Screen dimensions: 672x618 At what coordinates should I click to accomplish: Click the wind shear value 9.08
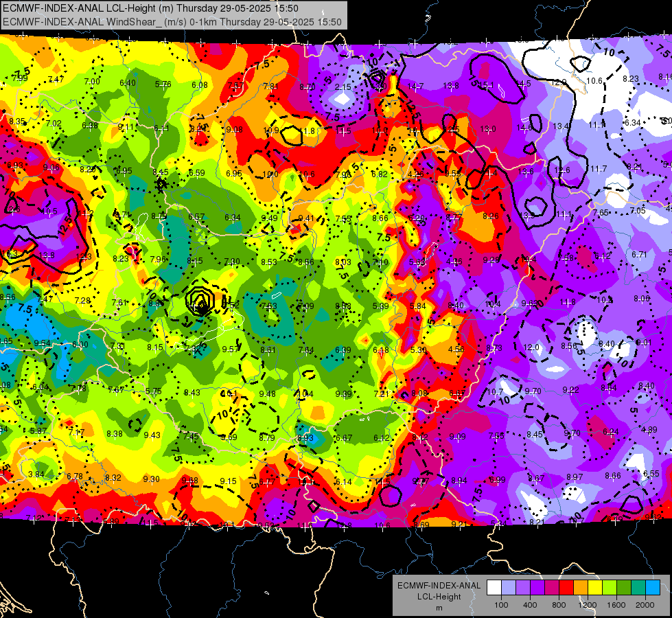point(235,130)
